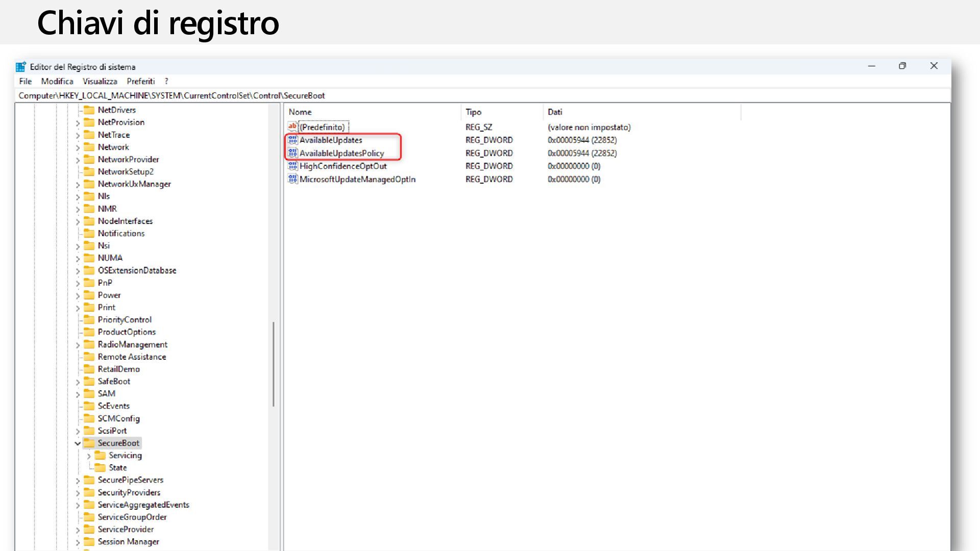Click the registry path address bar
Screen dimensions: 980x551
tap(459, 95)
